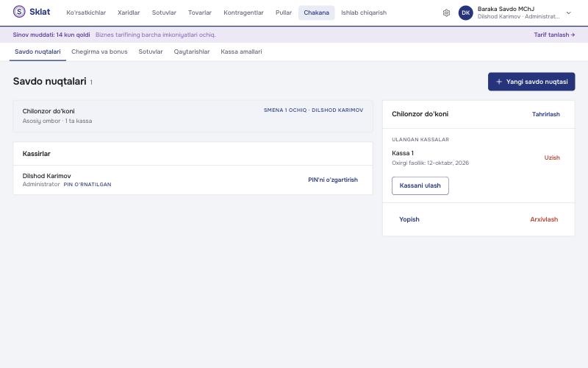Open settings via the gear icon
588x368 pixels.
pyautogui.click(x=446, y=13)
